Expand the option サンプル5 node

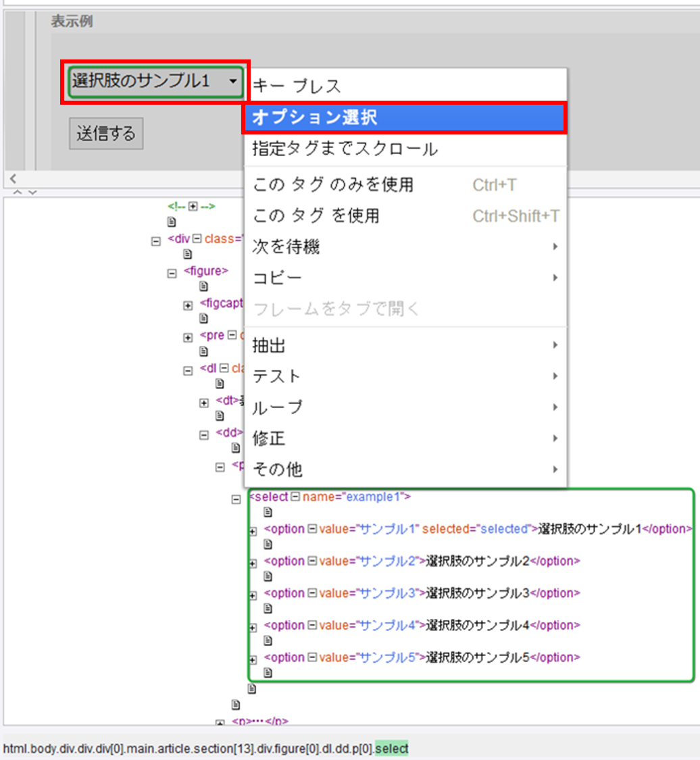pyautogui.click(x=253, y=660)
